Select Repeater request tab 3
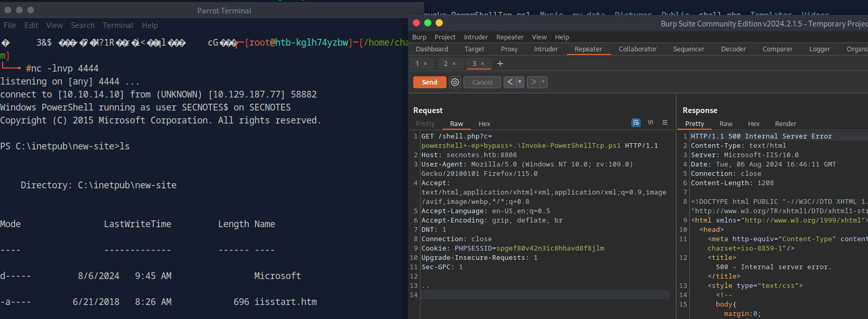The image size is (868, 319). (x=474, y=64)
